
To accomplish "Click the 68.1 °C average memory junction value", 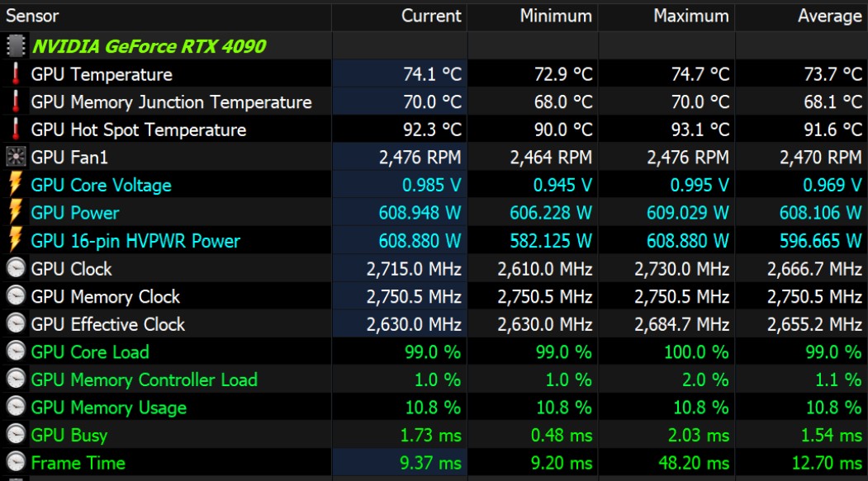I will (x=833, y=101).
